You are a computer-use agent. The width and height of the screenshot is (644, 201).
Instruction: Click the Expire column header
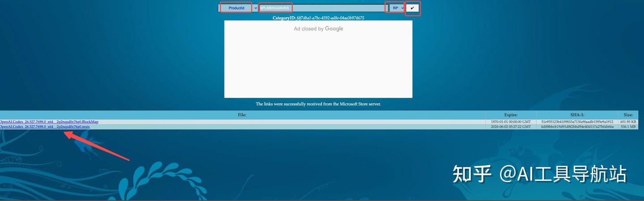click(511, 115)
